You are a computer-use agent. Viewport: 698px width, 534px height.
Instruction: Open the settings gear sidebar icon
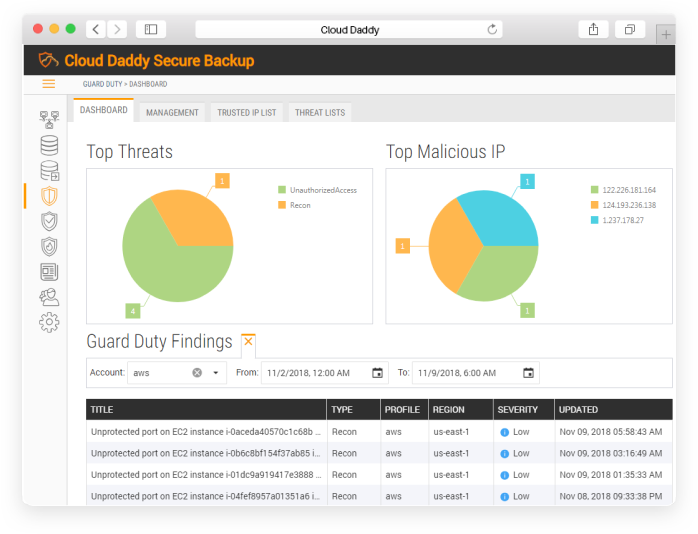[49, 322]
